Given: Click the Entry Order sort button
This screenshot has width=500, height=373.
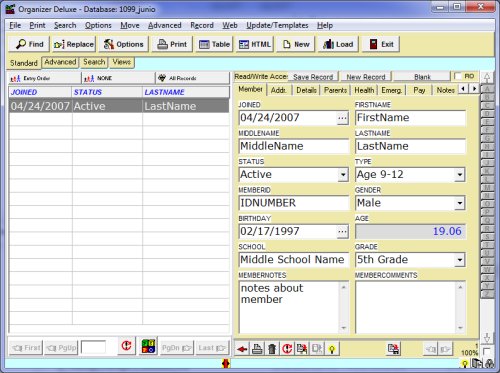Looking at the screenshot, I should pyautogui.click(x=44, y=78).
